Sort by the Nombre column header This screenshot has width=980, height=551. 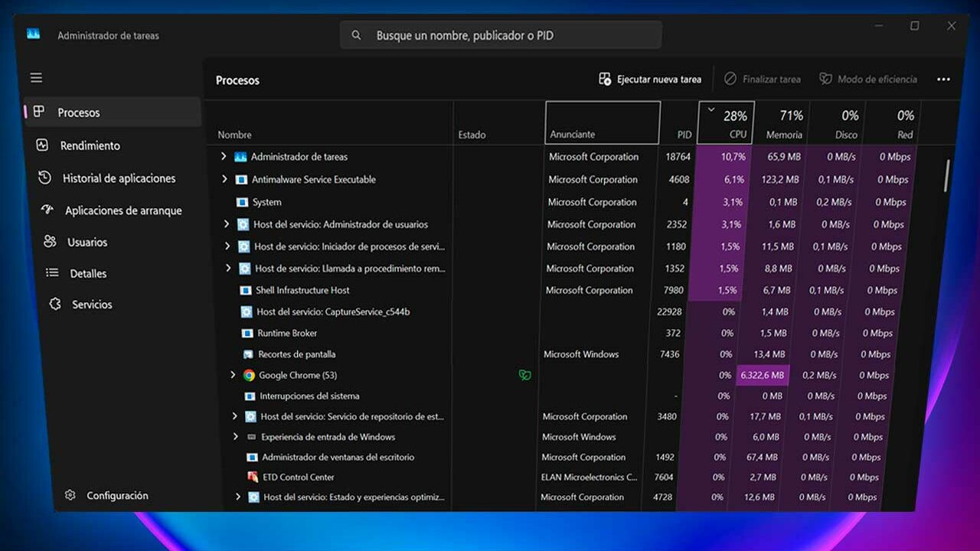234,135
